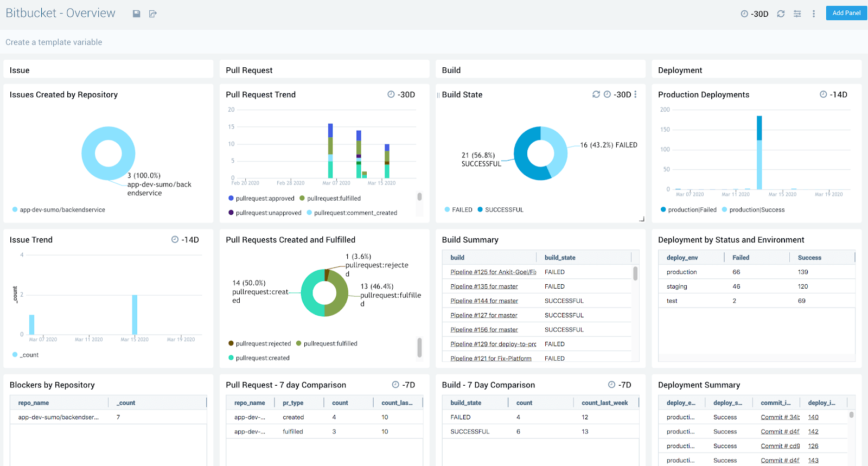
Task: Click the pullrequest:fulfilled green donut segment
Action: (x=339, y=298)
